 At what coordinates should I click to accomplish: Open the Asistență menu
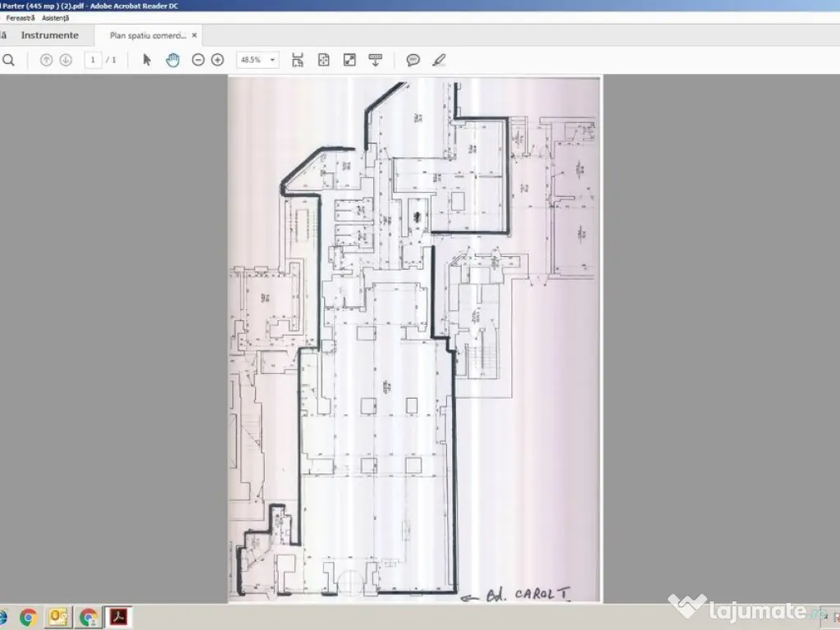[54, 17]
